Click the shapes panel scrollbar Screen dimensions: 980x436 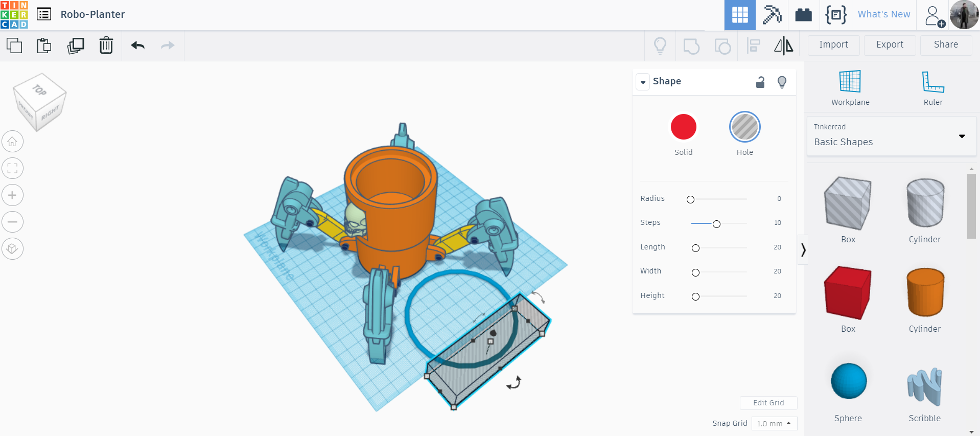(x=971, y=205)
